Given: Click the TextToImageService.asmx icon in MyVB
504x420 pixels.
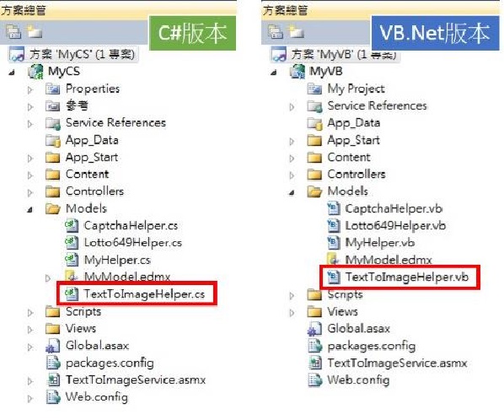Looking at the screenshot, I should click(x=315, y=363).
